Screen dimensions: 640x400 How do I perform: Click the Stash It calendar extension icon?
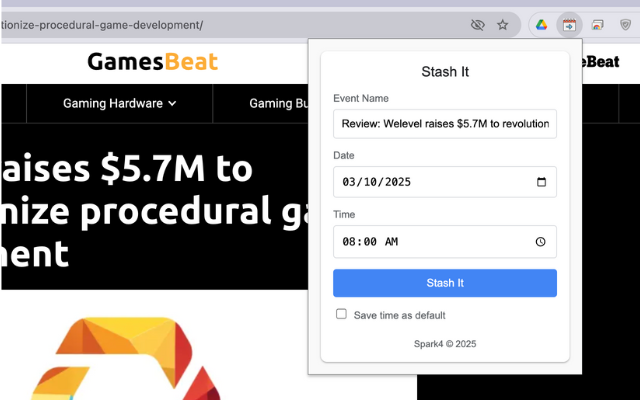point(569,25)
